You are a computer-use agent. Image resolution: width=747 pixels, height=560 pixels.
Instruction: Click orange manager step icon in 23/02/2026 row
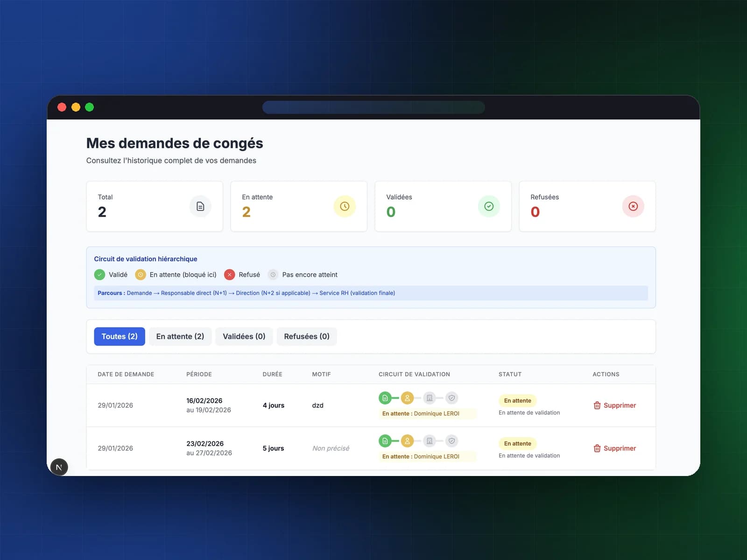tap(407, 441)
